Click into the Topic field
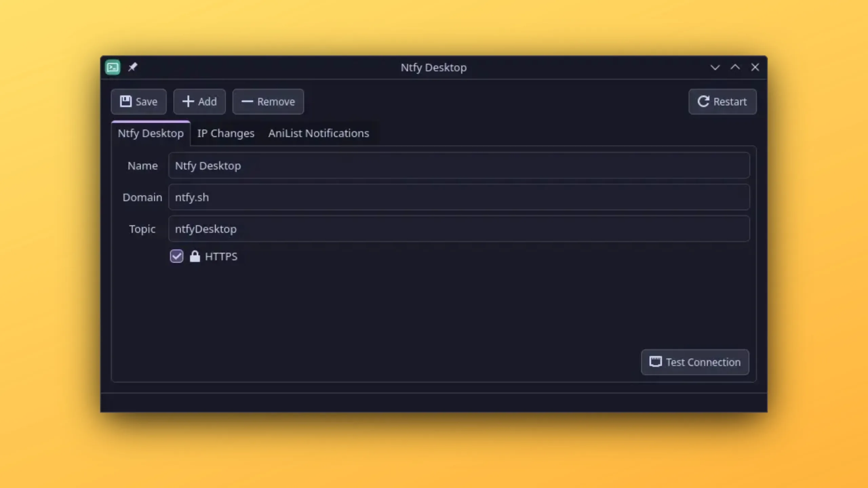Viewport: 868px width, 488px height. pos(459,229)
